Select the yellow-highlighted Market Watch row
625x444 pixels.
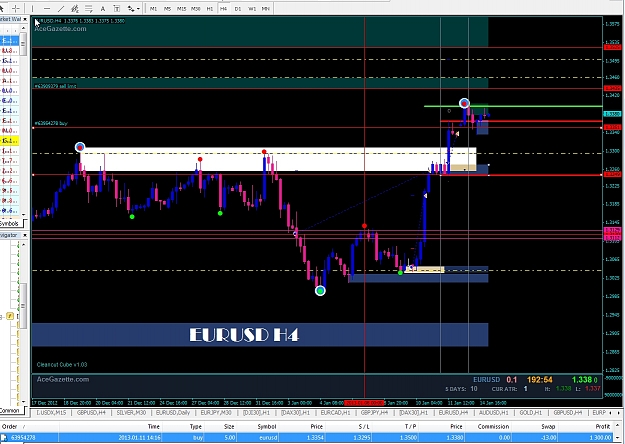tap(10, 141)
